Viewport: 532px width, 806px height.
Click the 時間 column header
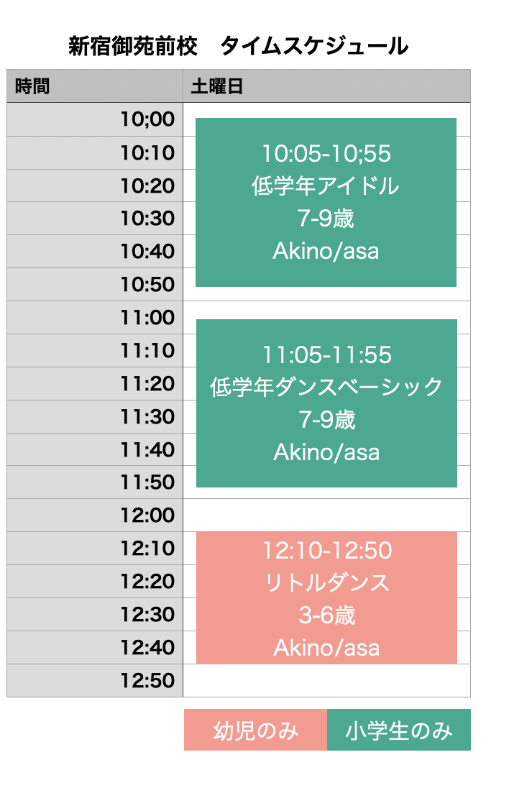95,86
